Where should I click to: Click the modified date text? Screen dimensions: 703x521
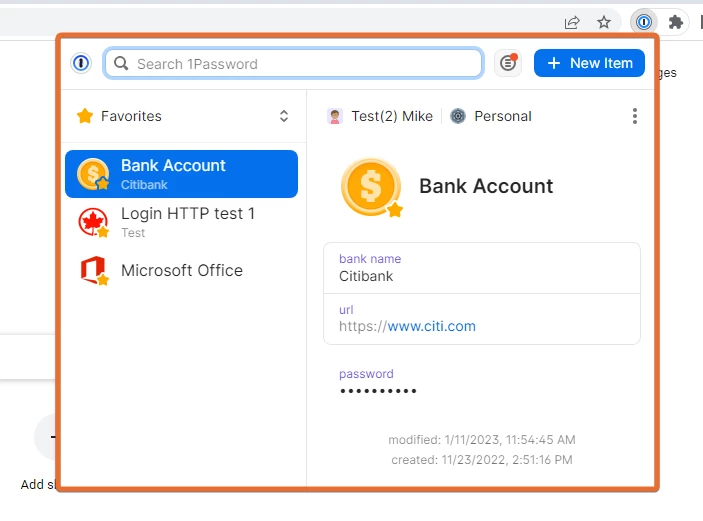pos(482,439)
